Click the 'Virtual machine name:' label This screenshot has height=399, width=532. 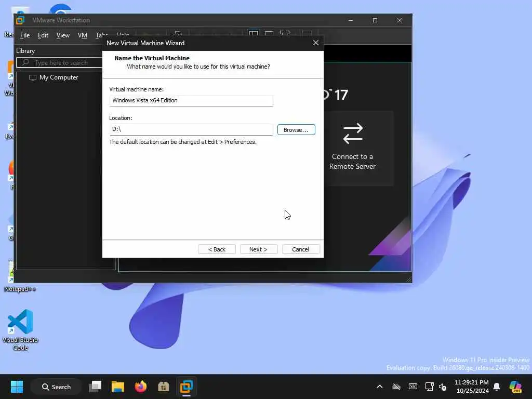point(137,89)
